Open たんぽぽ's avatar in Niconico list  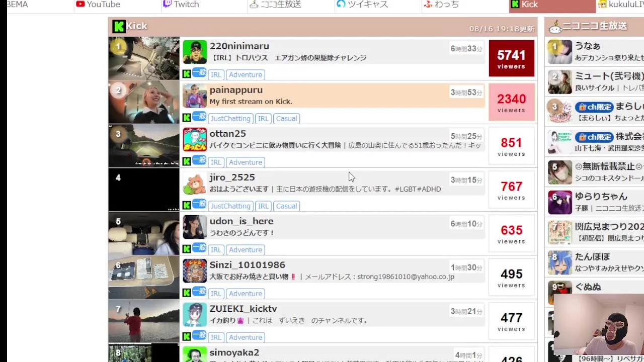[560, 262]
